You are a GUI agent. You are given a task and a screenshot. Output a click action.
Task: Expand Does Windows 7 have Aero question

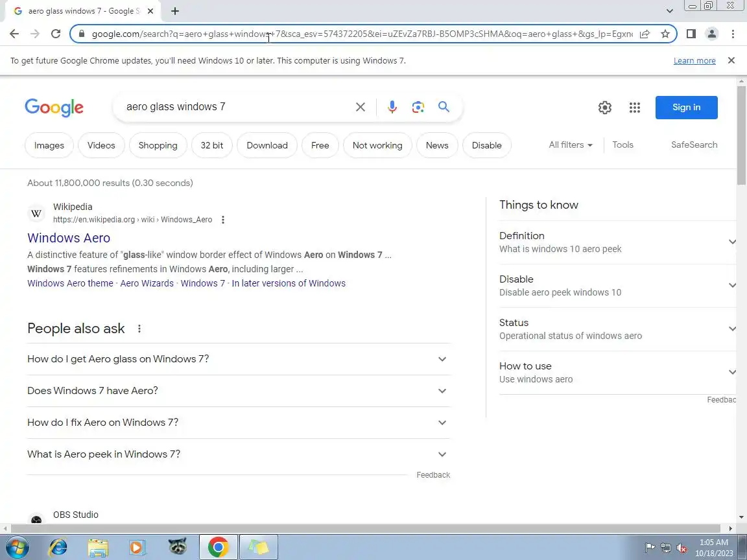pyautogui.click(x=238, y=391)
